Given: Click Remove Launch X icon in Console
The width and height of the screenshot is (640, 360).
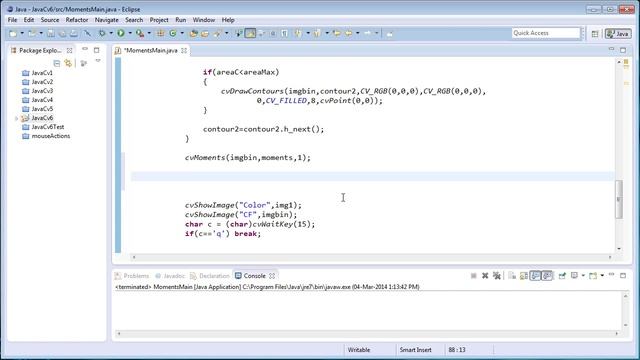Looking at the screenshot, I should tap(485, 276).
